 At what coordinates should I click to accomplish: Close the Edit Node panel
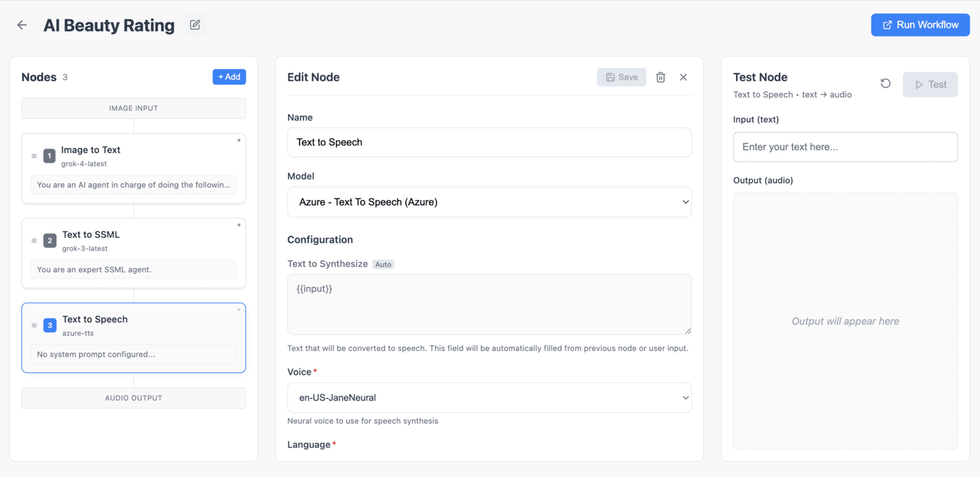pos(683,77)
